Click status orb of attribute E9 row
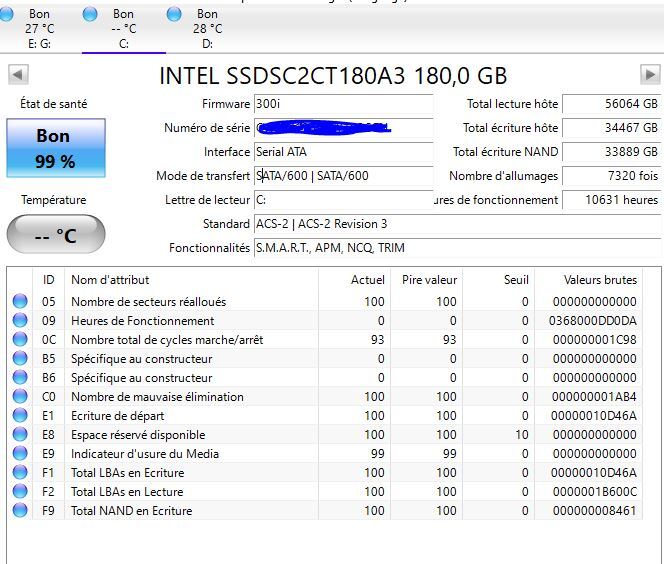Screen dimensions: 664x564 [x=20, y=453]
